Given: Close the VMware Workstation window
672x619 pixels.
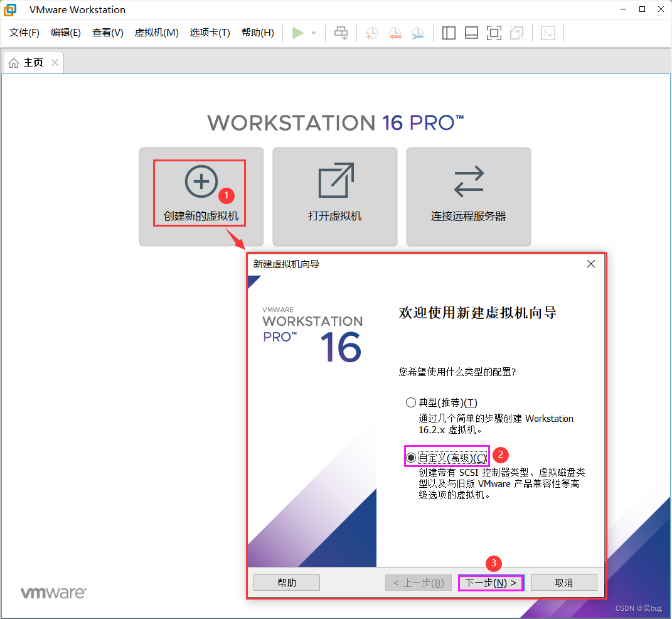Looking at the screenshot, I should pyautogui.click(x=661, y=9).
